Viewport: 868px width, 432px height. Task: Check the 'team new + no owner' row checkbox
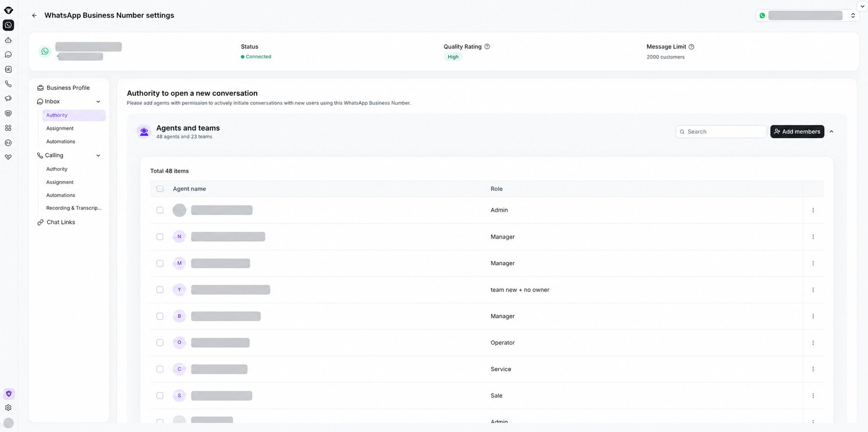point(160,289)
